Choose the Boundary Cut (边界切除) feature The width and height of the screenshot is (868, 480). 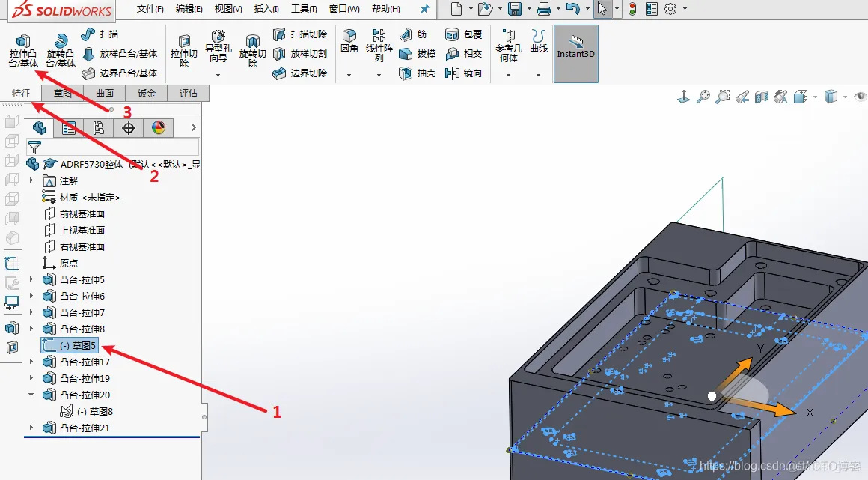(x=300, y=73)
